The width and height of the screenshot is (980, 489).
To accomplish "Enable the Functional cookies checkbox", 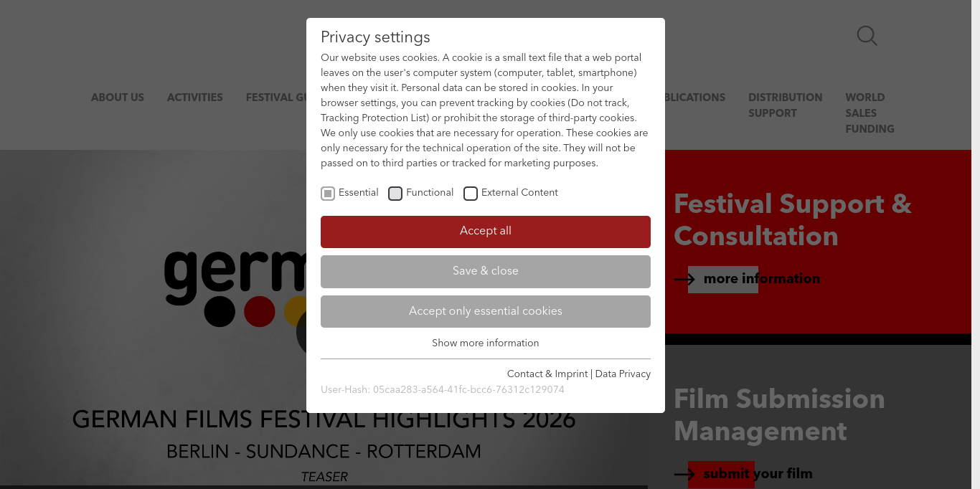I will [x=395, y=194].
